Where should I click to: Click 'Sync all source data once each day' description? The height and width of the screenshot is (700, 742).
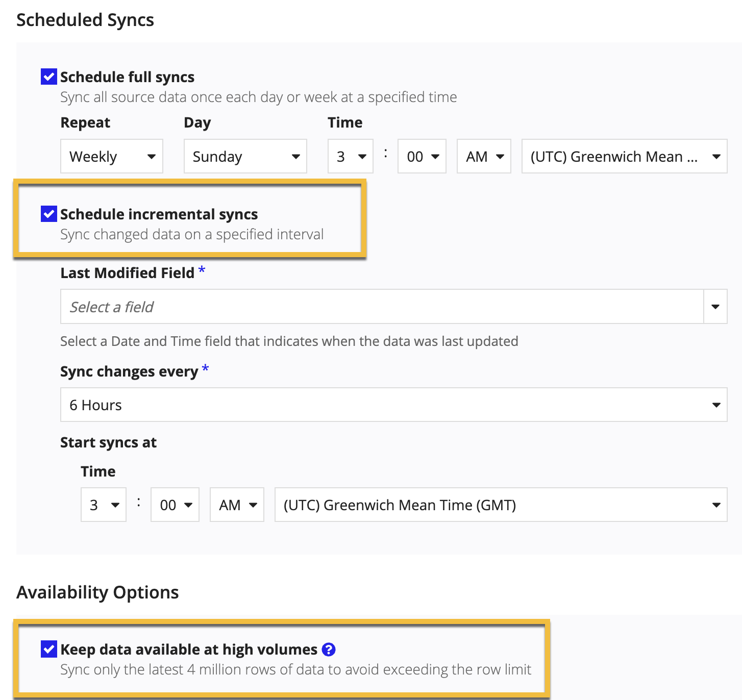pyautogui.click(x=259, y=97)
